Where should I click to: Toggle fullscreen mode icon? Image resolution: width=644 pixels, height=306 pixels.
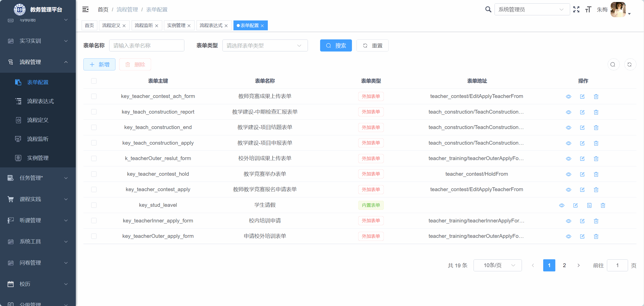576,10
